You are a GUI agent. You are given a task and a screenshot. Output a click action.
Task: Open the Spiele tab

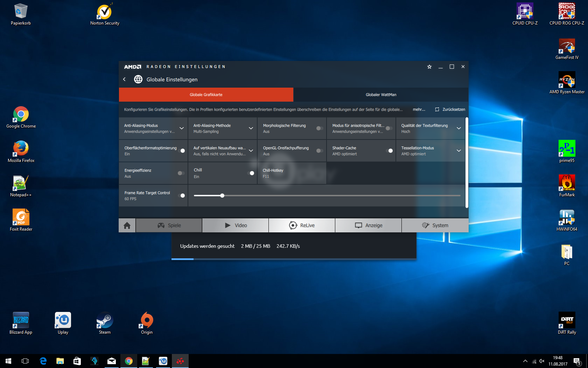pyautogui.click(x=169, y=225)
